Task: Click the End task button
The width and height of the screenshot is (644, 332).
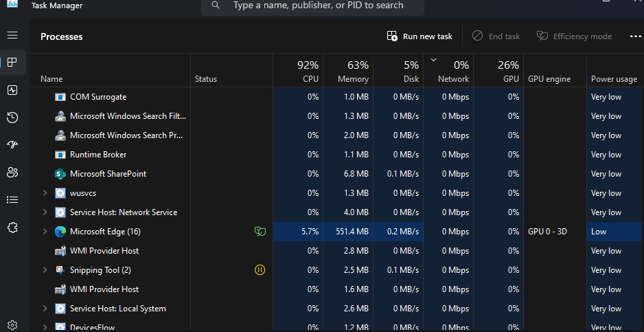Action: click(496, 36)
